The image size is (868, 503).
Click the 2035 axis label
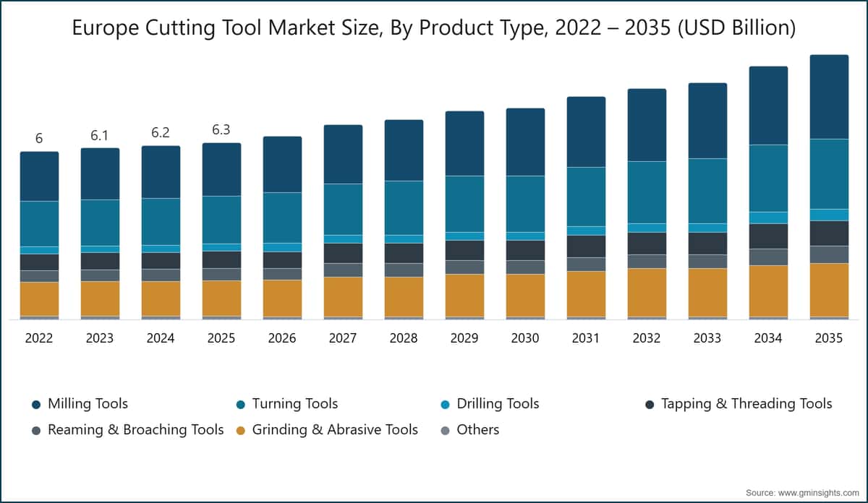pos(829,338)
